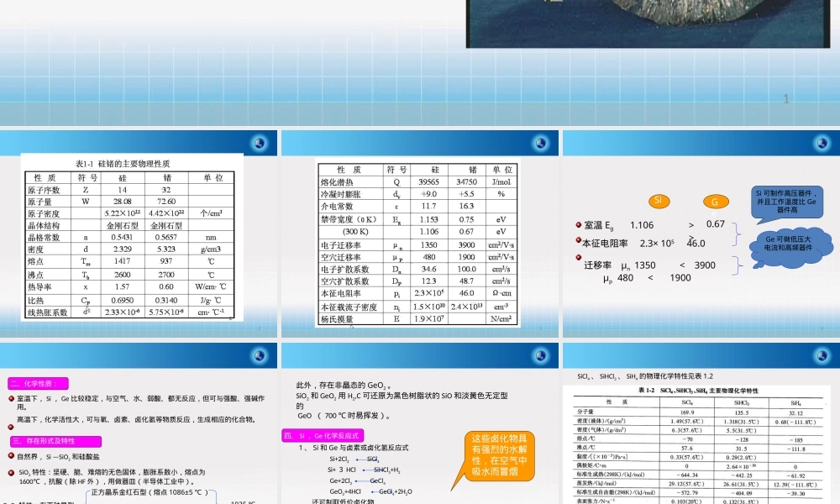Image resolution: width=840 pixels, height=504 pixels.
Task: Click the text '1、Si 和 Ge 与卤素或卤化氢反应式'
Action: pos(354,448)
